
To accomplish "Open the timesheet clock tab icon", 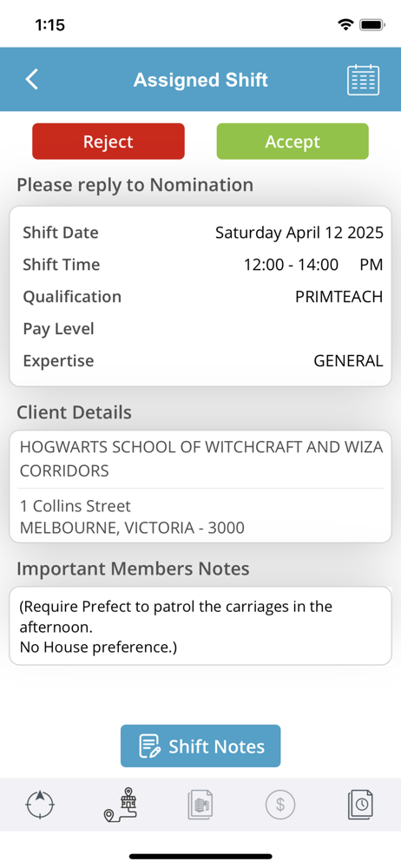I will pos(360,805).
